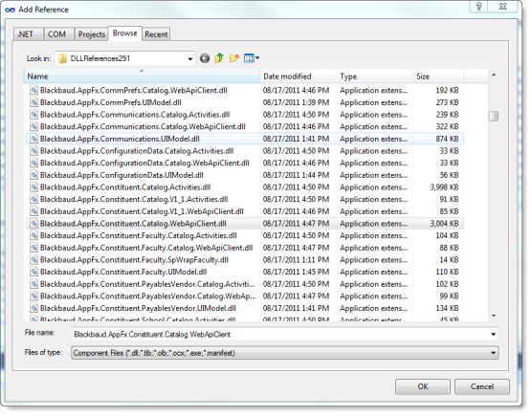Click icon of Communications.UIModel.dll file
Viewport: 532px width, 416px height.
coord(33,139)
